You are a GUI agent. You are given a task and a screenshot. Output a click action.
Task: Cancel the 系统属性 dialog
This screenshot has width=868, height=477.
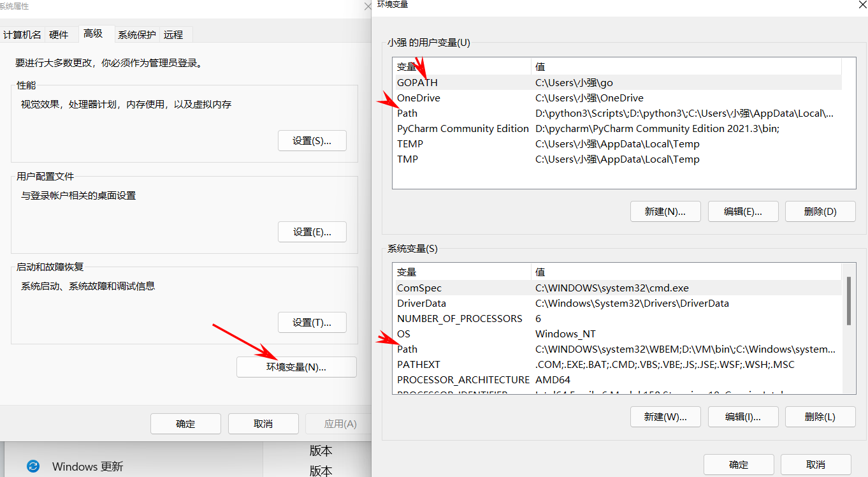[x=263, y=424]
